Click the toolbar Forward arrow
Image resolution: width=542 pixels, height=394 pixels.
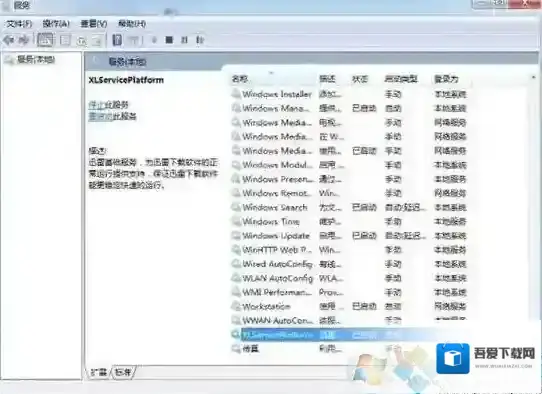point(24,40)
